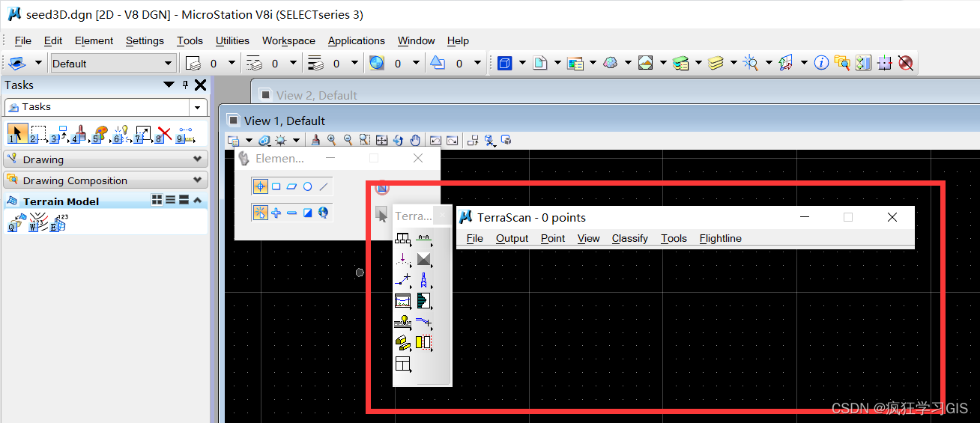Click the Draw Section A-A TerraScan tool
Viewport: 980px width, 423px height.
(x=424, y=239)
